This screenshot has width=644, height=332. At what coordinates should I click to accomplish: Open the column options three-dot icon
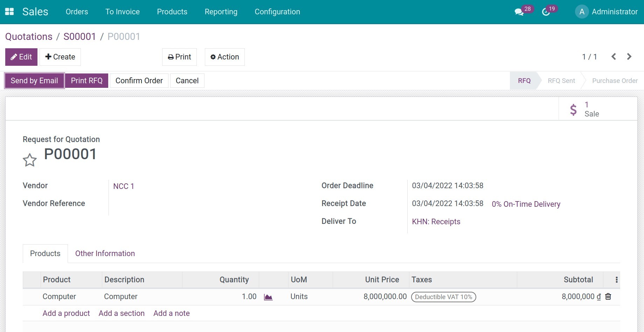[616, 280]
